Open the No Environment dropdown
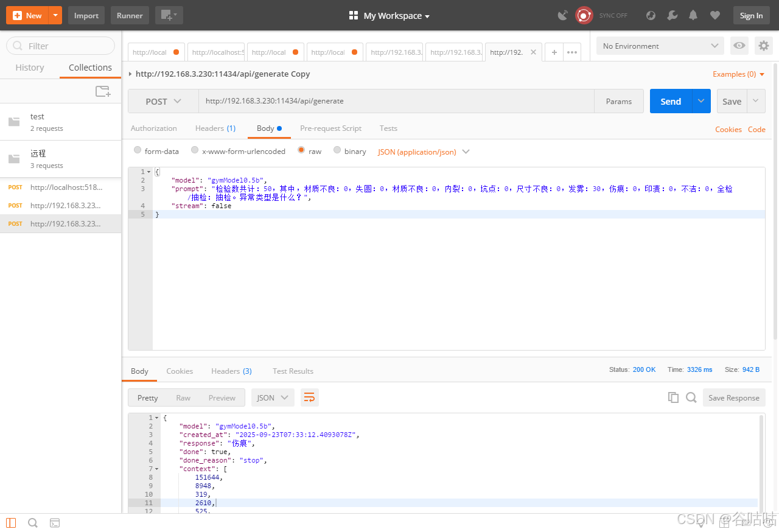Screen dimensions: 779x532 (x=660, y=46)
